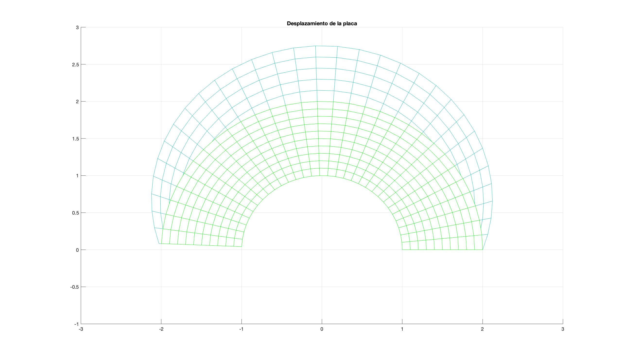This screenshot has height=364, width=622.
Task: Click the y-axis tick label 2
Action: tap(77, 101)
